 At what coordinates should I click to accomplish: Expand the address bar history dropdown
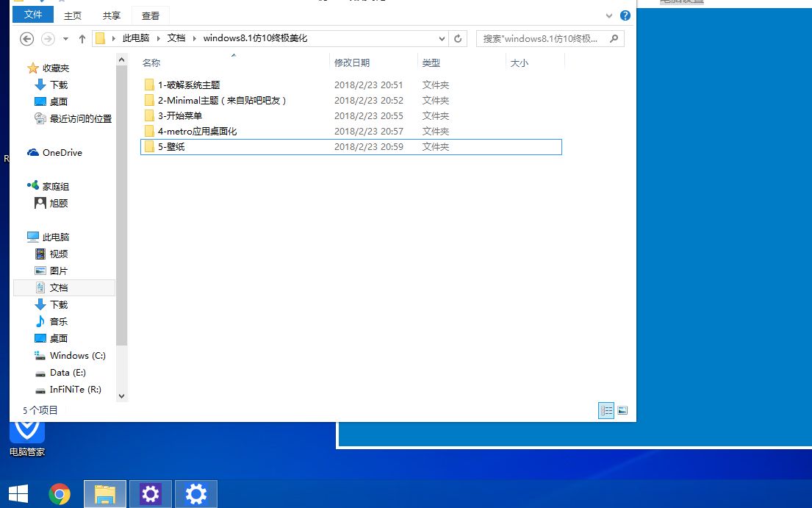tap(441, 38)
